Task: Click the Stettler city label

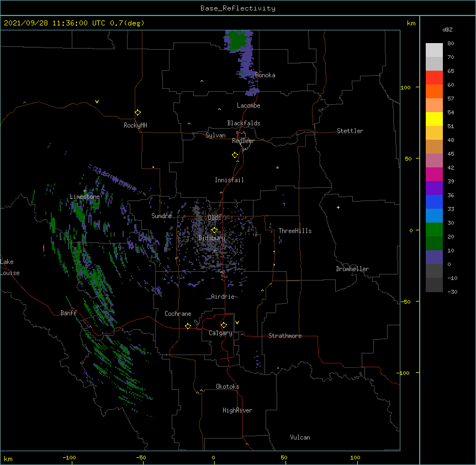Action: click(x=350, y=131)
